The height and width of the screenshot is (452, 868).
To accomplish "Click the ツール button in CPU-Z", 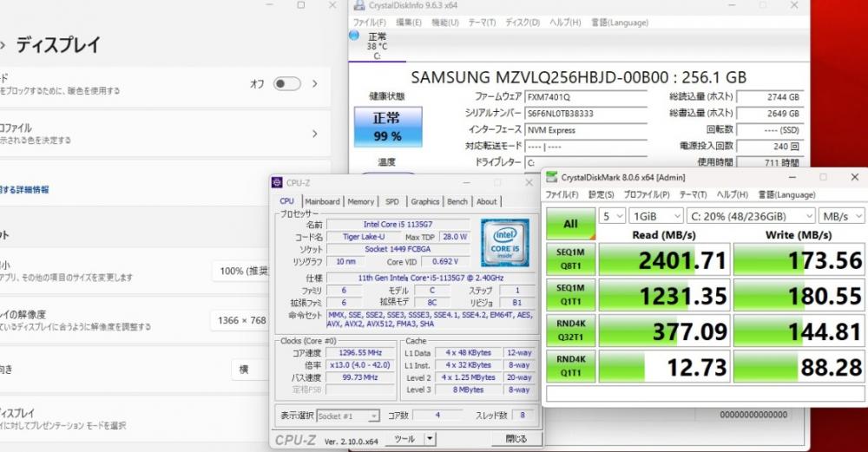I will coord(404,439).
